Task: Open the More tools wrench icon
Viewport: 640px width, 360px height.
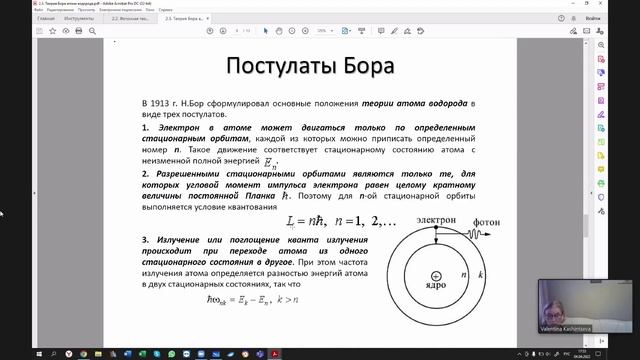Action: tap(601, 211)
